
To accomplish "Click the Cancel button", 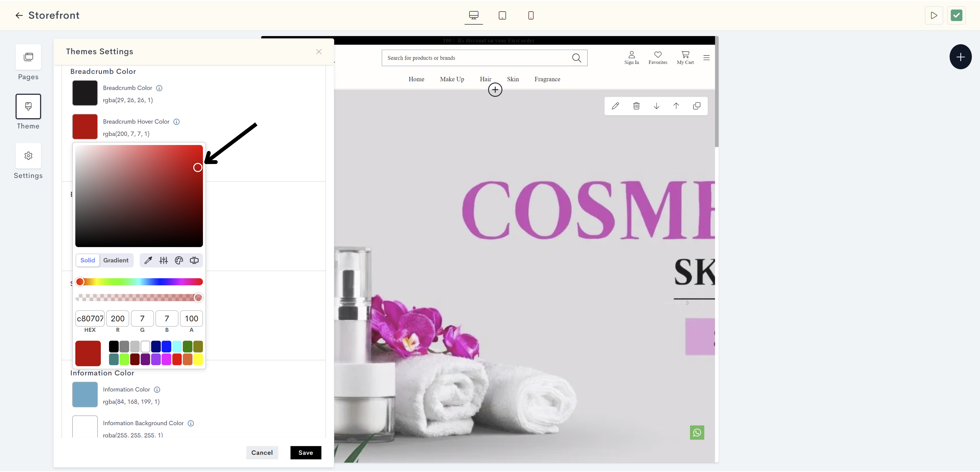I will coord(262,453).
